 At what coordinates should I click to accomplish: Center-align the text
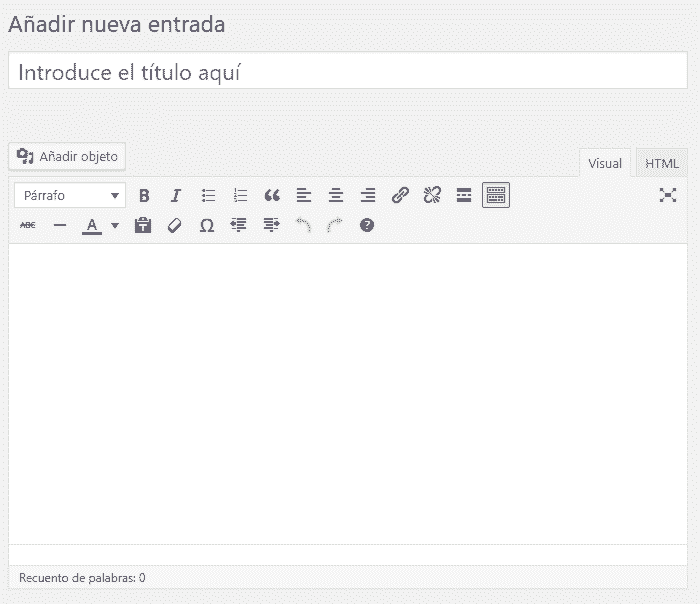336,196
